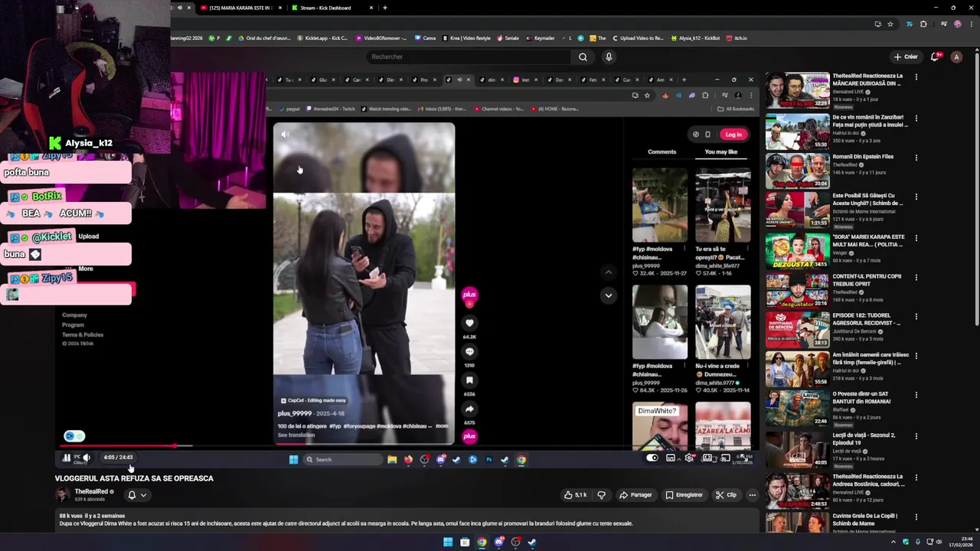This screenshot has height=551, width=980.
Task: Open options for O Poveste dintr-un SAT
Action: (916, 396)
